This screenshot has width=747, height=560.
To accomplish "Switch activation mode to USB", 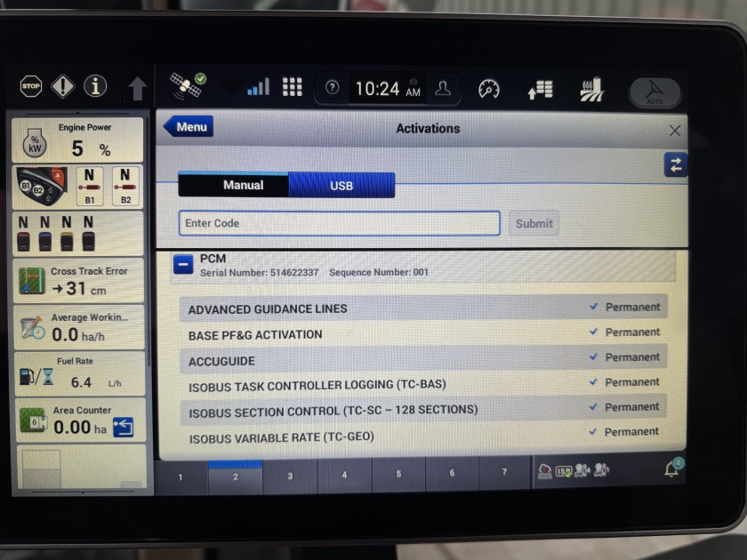I will pyautogui.click(x=341, y=186).
